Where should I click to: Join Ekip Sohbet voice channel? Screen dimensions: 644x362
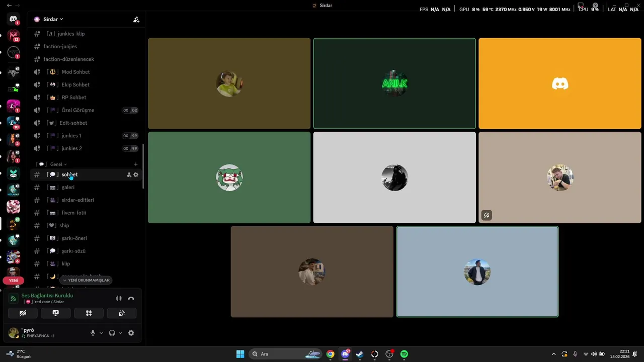(x=86, y=84)
